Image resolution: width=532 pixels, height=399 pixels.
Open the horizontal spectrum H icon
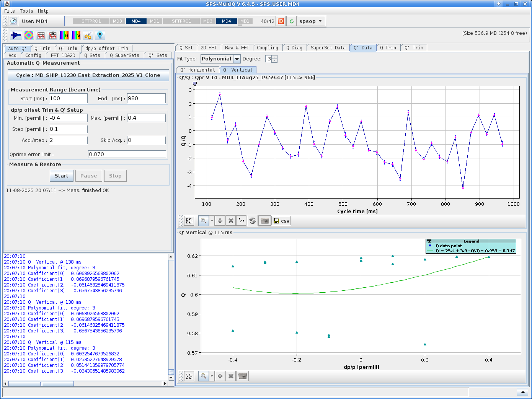pos(64,35)
